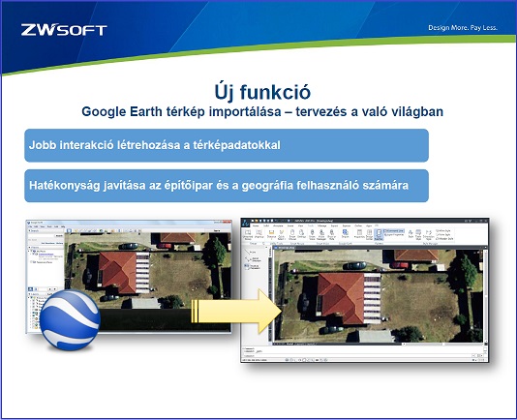
Task: Click the large Google Earth globe logo
Action: 70,319
